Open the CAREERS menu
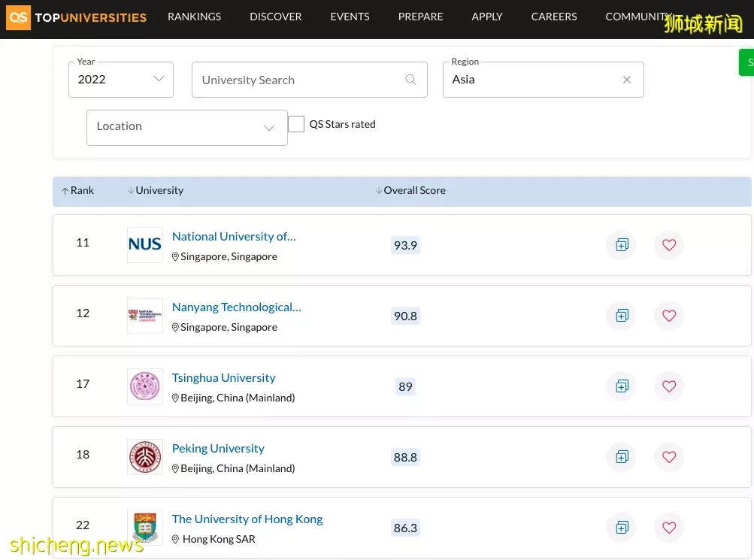This screenshot has height=560, width=754. coord(554,17)
